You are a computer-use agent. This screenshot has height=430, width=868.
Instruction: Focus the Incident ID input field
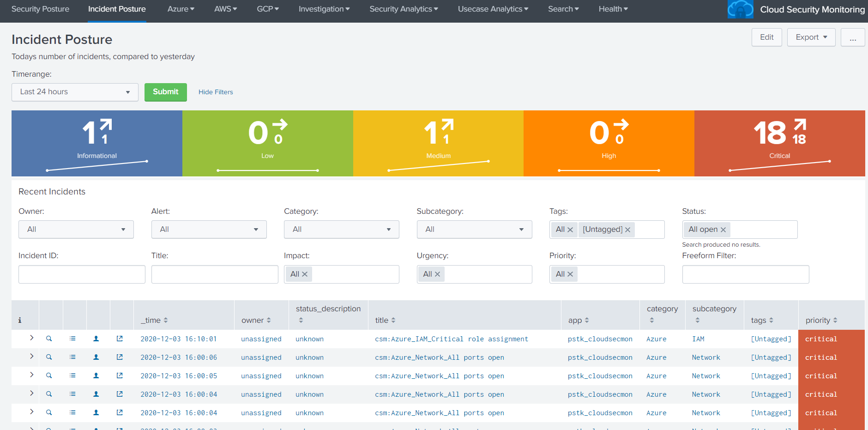[x=82, y=274]
